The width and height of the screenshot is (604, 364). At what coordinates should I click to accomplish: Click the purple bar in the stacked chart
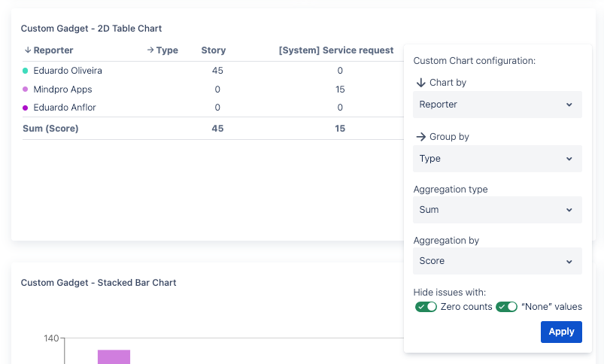114,356
